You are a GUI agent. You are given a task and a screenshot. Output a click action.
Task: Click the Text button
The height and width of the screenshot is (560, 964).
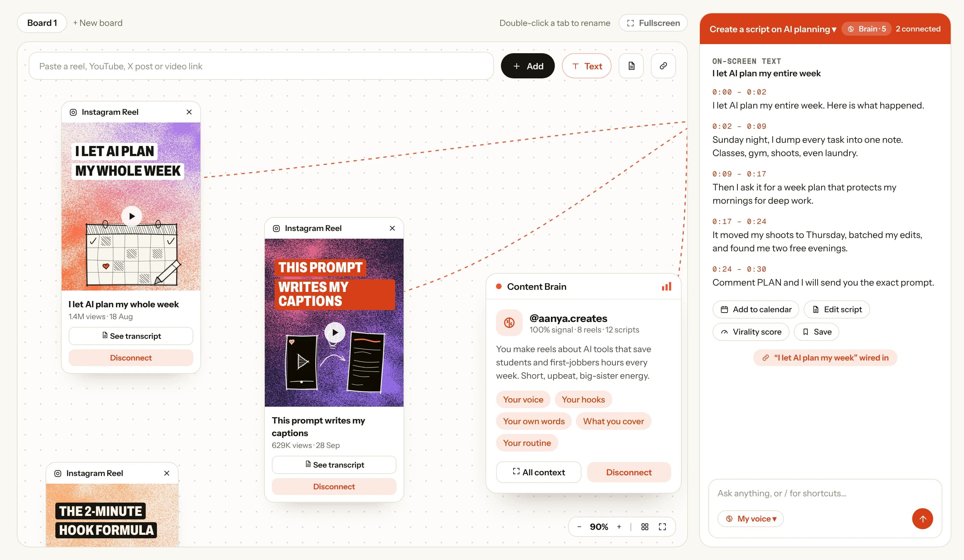(x=586, y=66)
